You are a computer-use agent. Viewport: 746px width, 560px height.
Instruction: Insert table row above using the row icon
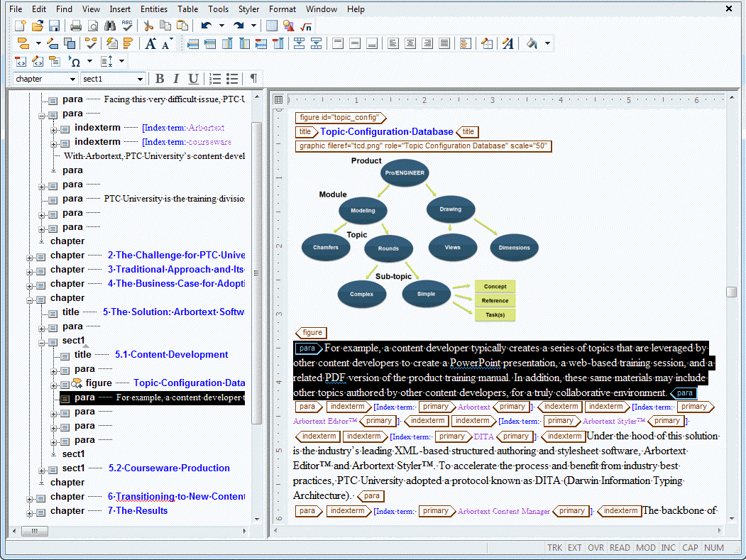pyautogui.click(x=192, y=44)
